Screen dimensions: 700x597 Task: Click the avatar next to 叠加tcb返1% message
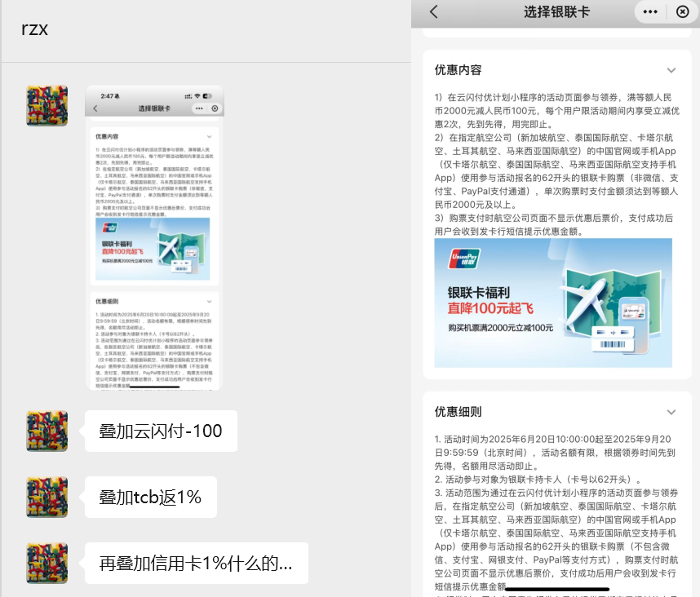47,496
